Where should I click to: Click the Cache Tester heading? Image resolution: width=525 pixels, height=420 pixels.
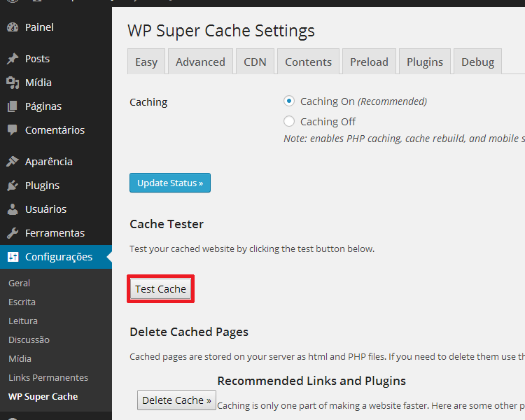click(167, 224)
